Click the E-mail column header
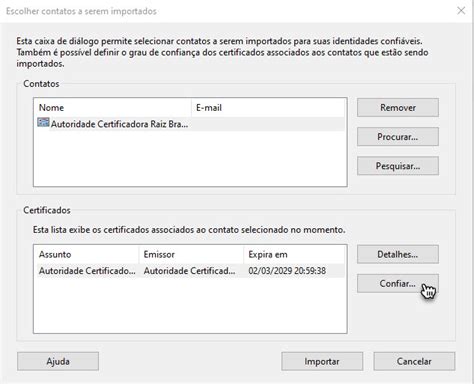 268,108
